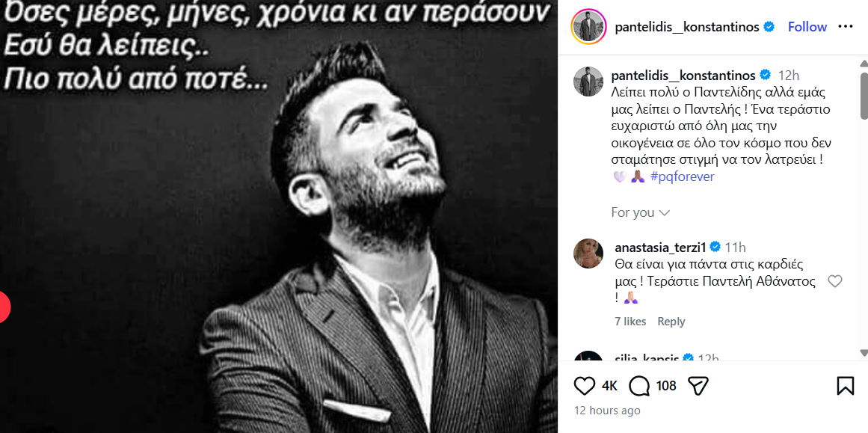Reply to anastasia_terzi1's comment

click(671, 322)
